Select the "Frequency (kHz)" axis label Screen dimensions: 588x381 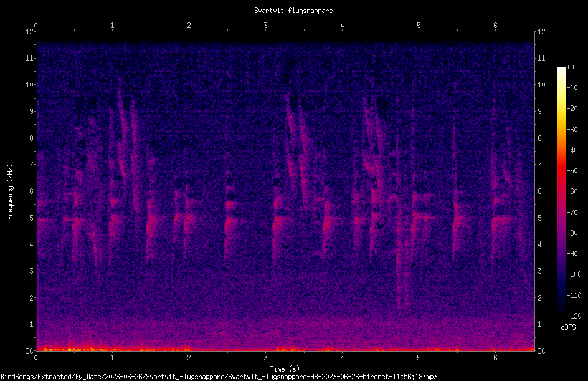pos(10,192)
